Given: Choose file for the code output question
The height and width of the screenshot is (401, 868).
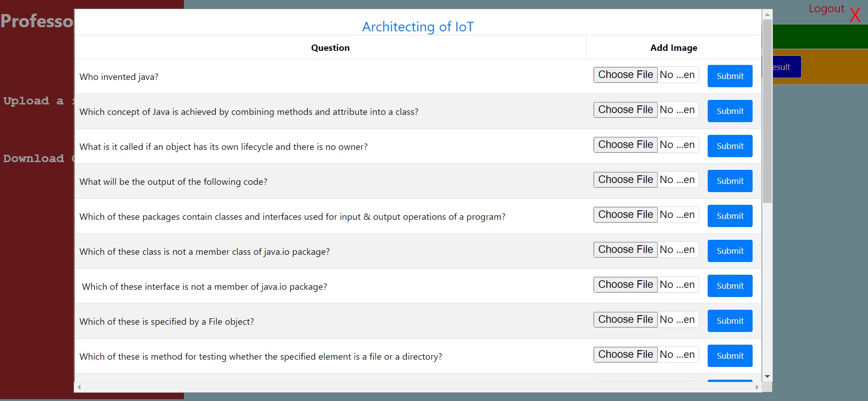Looking at the screenshot, I should coord(625,180).
